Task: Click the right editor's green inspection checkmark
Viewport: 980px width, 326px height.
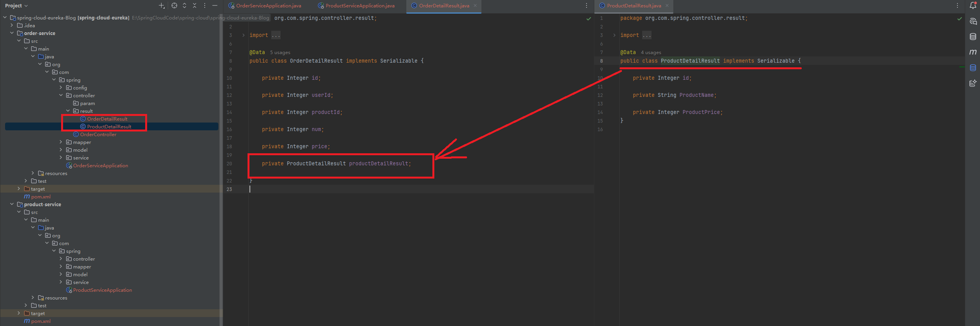Action: [x=959, y=19]
